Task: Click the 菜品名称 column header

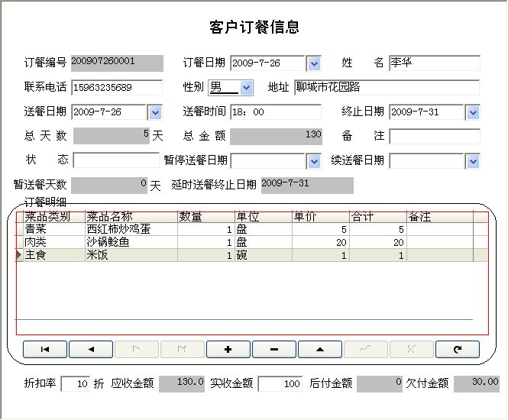Action: [x=131, y=217]
